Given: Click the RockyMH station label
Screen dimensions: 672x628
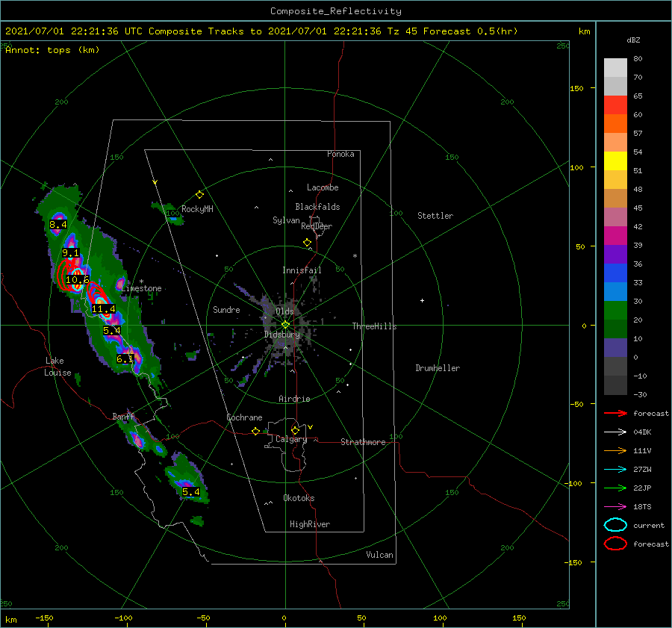Looking at the screenshot, I should coord(197,209).
